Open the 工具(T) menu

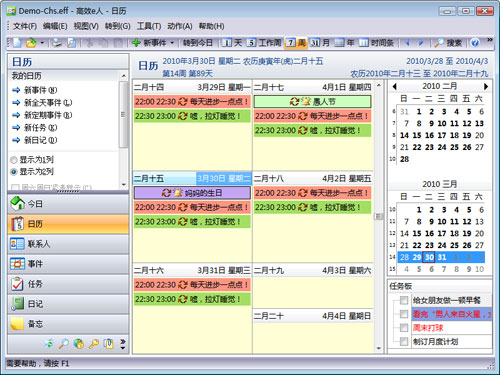click(x=149, y=26)
